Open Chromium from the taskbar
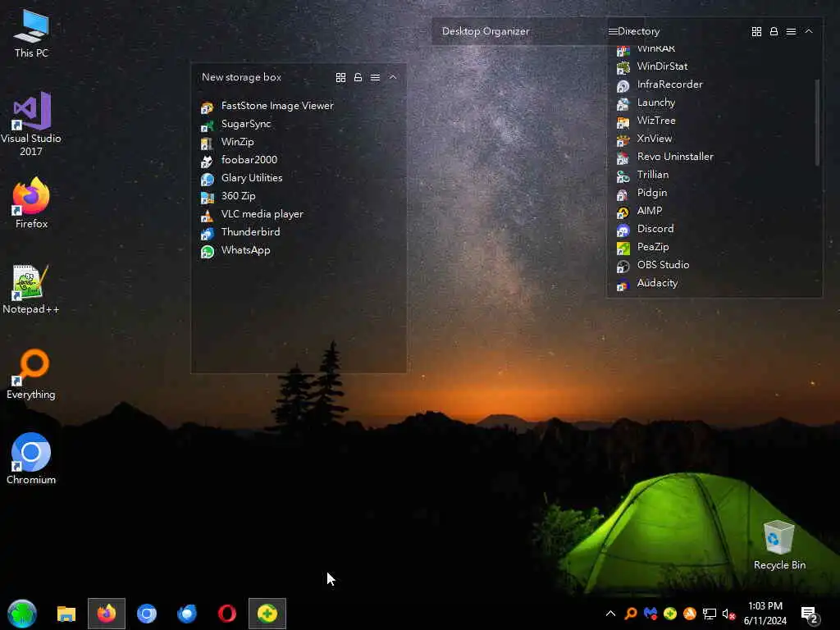This screenshot has height=630, width=840. pyautogui.click(x=147, y=614)
